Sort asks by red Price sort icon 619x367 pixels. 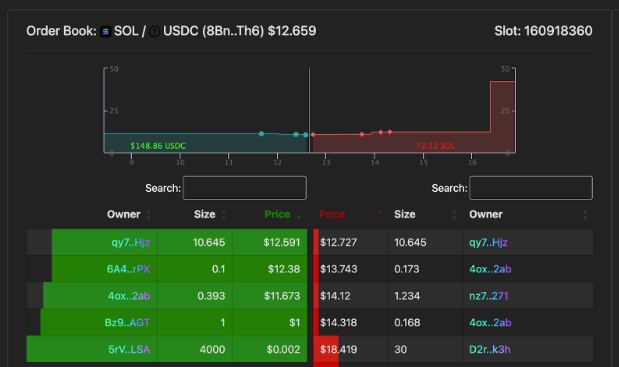[379, 215]
